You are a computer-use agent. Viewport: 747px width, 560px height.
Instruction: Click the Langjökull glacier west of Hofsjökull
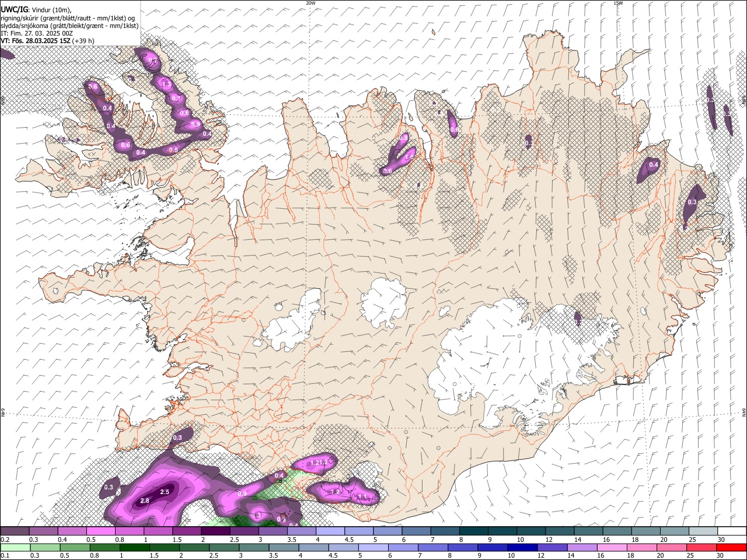click(x=291, y=322)
